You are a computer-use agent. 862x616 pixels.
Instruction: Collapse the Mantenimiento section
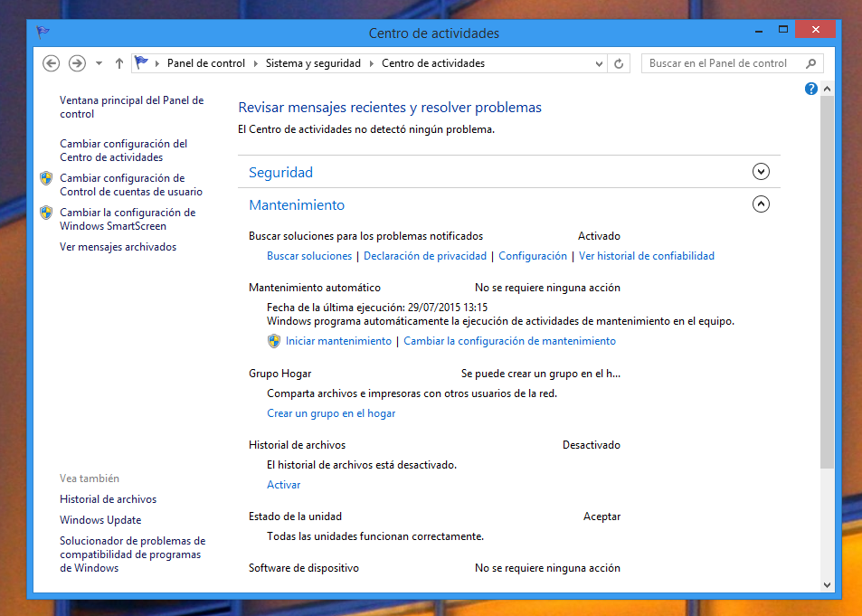761,204
